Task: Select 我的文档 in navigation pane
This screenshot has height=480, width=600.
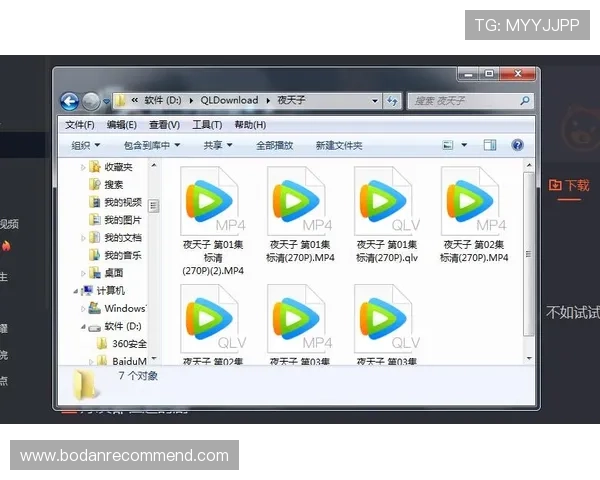Action: point(123,238)
